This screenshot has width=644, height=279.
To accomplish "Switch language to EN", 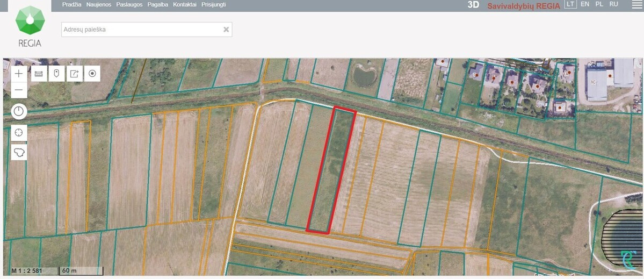I will [x=585, y=4].
